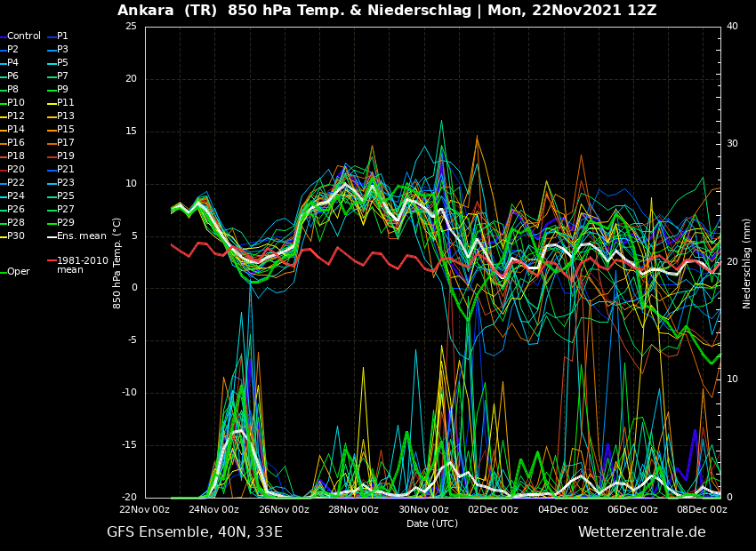Click the "Niederschlag (mm)" axis title
This screenshot has width=756, height=551.
[746, 263]
